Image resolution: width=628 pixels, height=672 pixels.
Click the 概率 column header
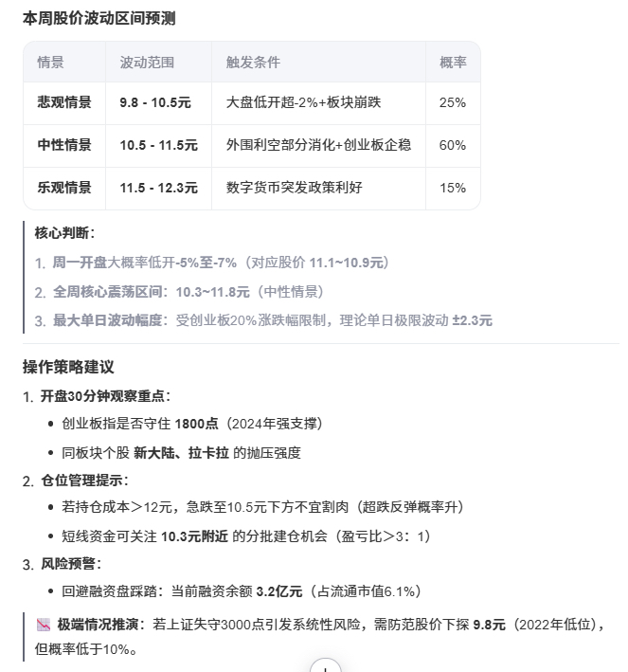point(453,63)
